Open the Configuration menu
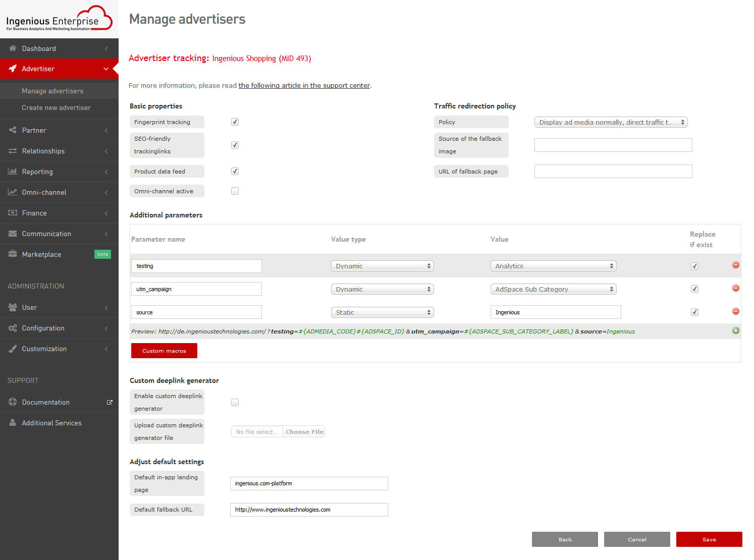 click(x=59, y=328)
